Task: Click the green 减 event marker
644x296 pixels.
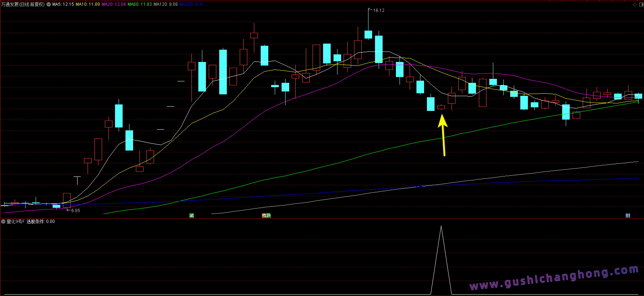Action: click(191, 215)
